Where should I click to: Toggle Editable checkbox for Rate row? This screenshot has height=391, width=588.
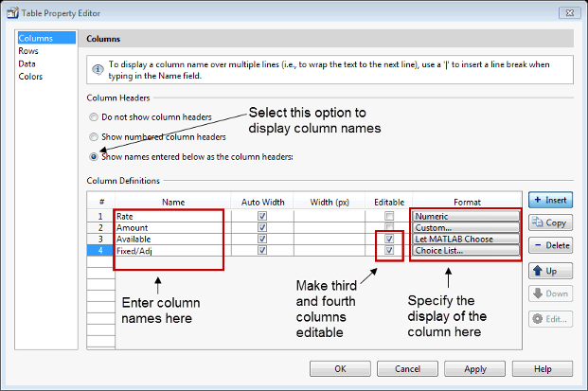click(x=388, y=216)
